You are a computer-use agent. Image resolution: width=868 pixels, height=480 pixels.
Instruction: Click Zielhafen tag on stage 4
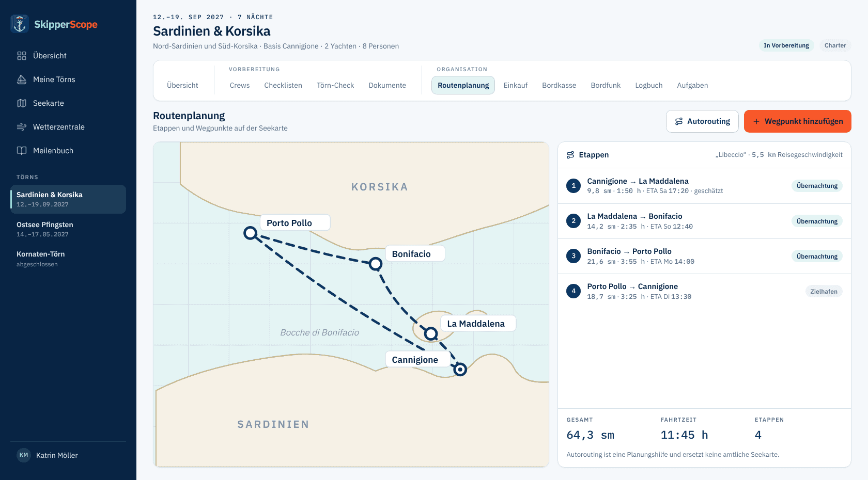824,292
